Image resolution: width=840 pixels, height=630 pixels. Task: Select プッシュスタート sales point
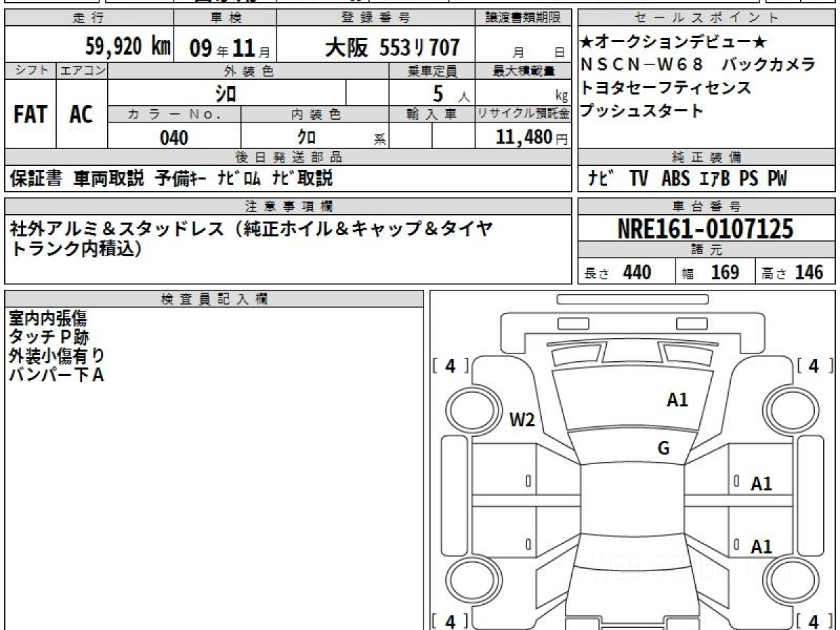click(x=642, y=110)
